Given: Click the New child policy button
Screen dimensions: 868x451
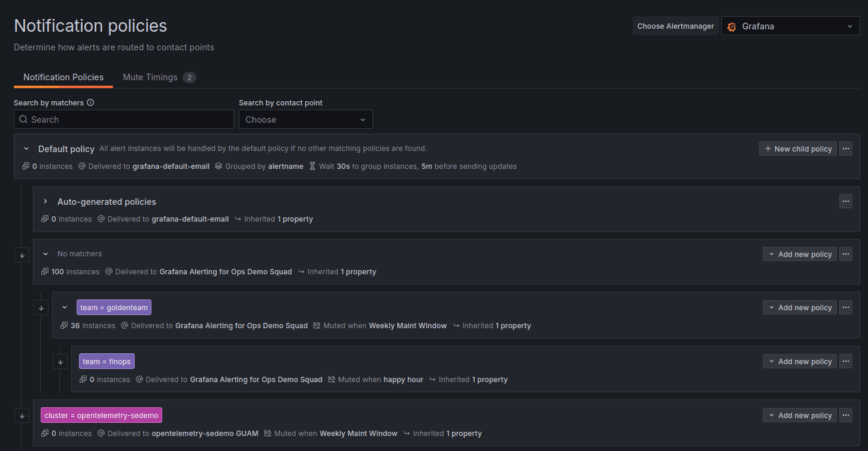Looking at the screenshot, I should [797, 149].
